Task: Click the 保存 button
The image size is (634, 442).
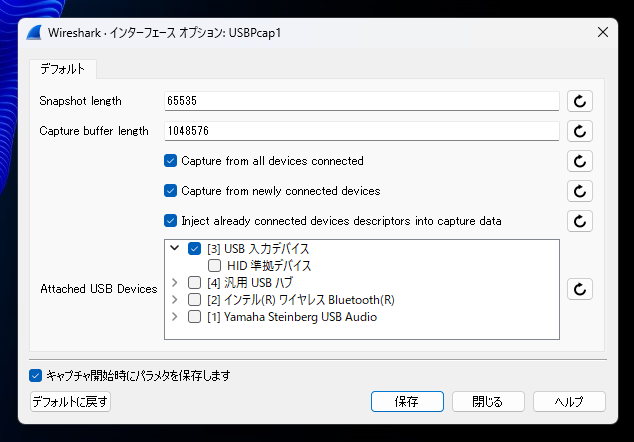Action: tap(407, 402)
